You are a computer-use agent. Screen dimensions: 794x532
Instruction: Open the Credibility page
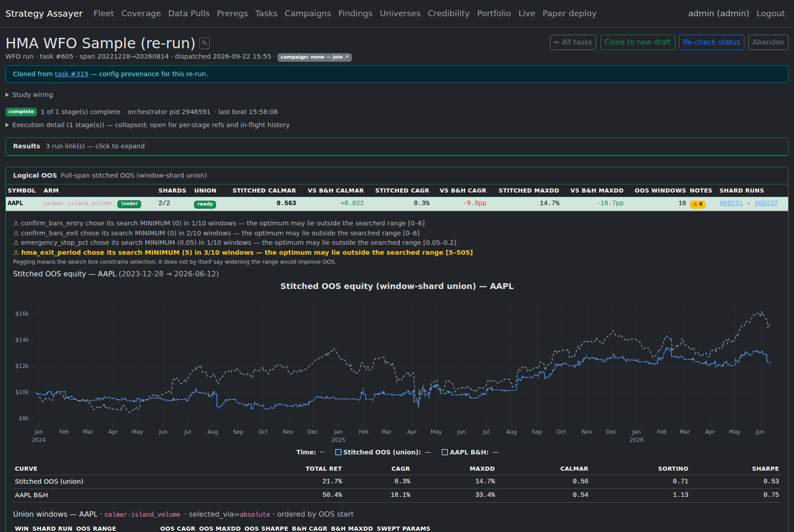448,14
